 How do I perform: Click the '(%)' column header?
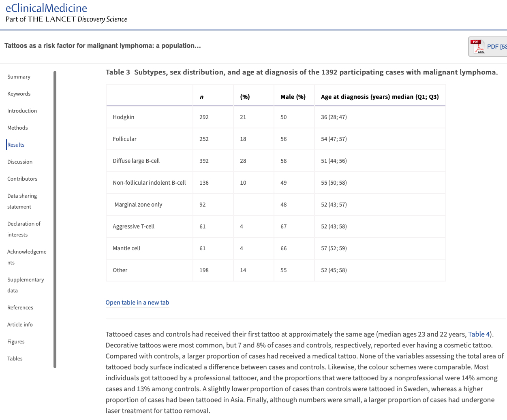pyautogui.click(x=245, y=97)
